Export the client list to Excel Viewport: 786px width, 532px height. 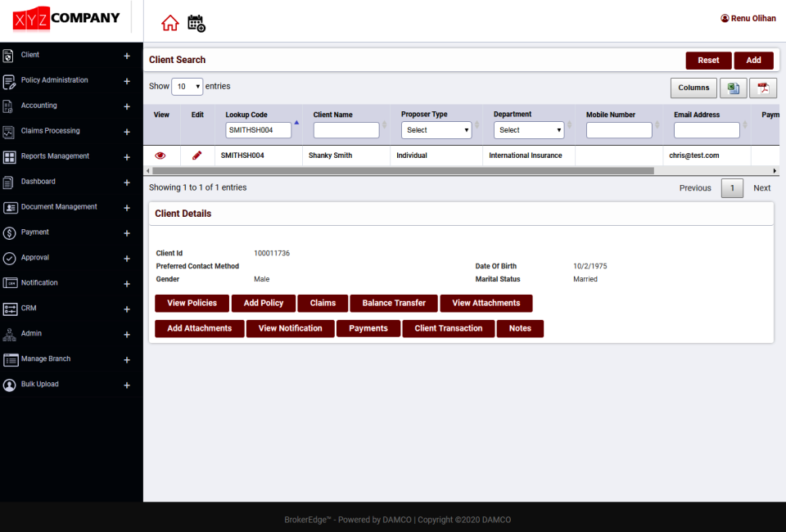(x=733, y=88)
